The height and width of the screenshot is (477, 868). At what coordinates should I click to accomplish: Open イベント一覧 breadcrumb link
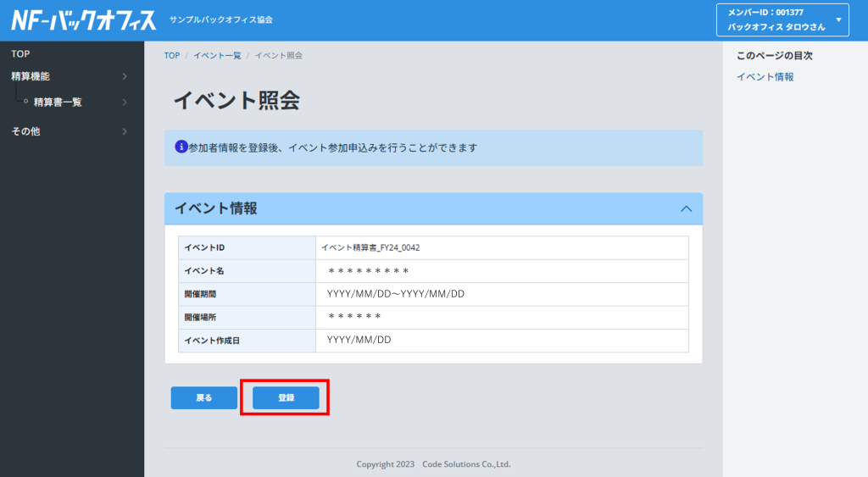pos(217,55)
